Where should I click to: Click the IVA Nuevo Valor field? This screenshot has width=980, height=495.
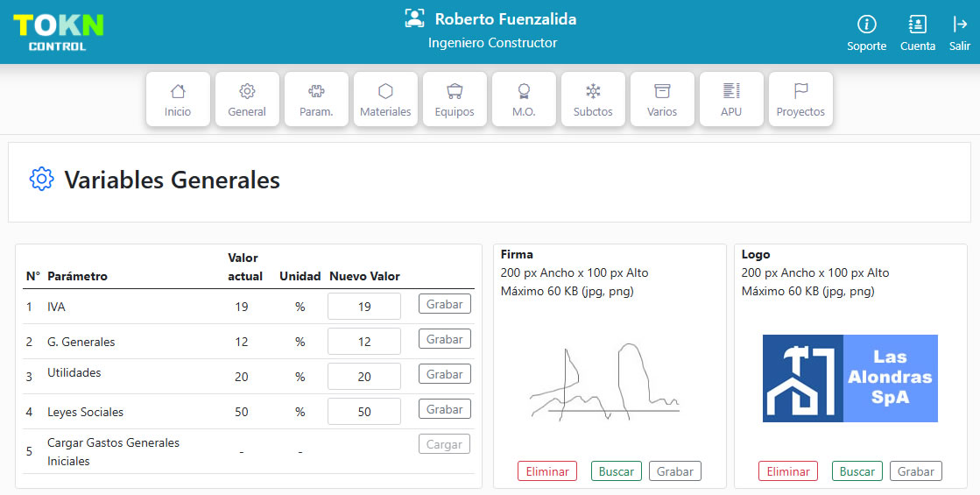(364, 307)
